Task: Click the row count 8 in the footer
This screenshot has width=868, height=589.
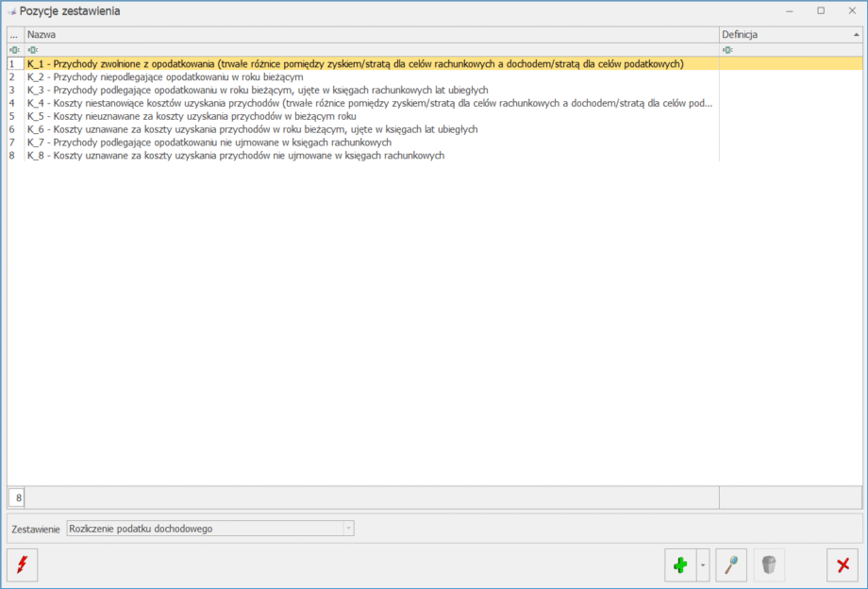Action: click(17, 497)
